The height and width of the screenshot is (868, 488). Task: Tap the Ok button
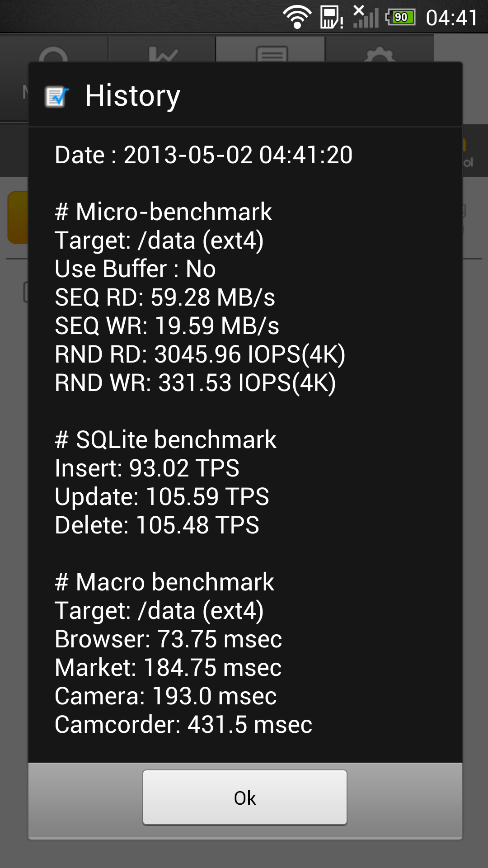245,797
